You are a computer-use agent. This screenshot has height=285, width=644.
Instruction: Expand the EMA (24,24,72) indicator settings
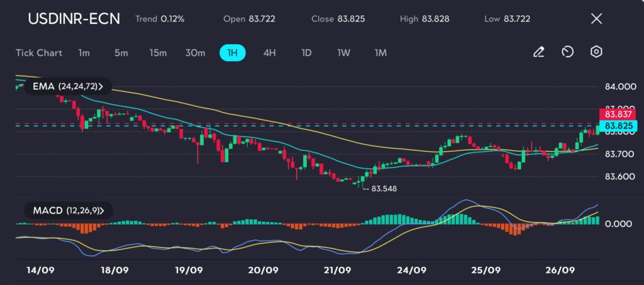(67, 86)
